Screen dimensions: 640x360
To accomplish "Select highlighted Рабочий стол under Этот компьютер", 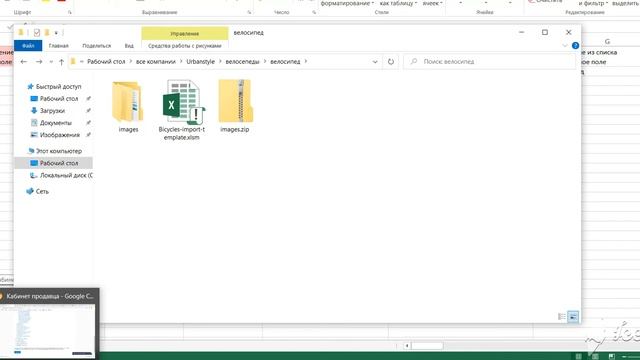I will 54,163.
